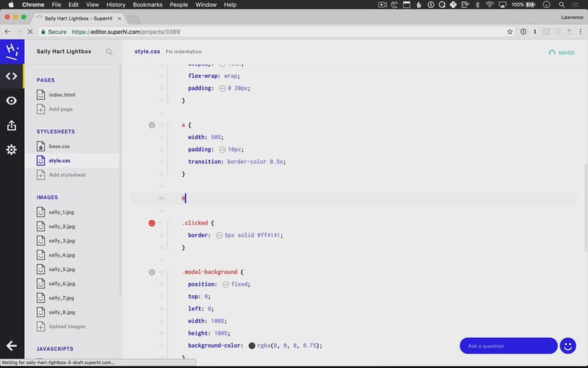Collapse the .modal-background rule gutter circle
Screen dimensions: 588x368
[x=151, y=272]
